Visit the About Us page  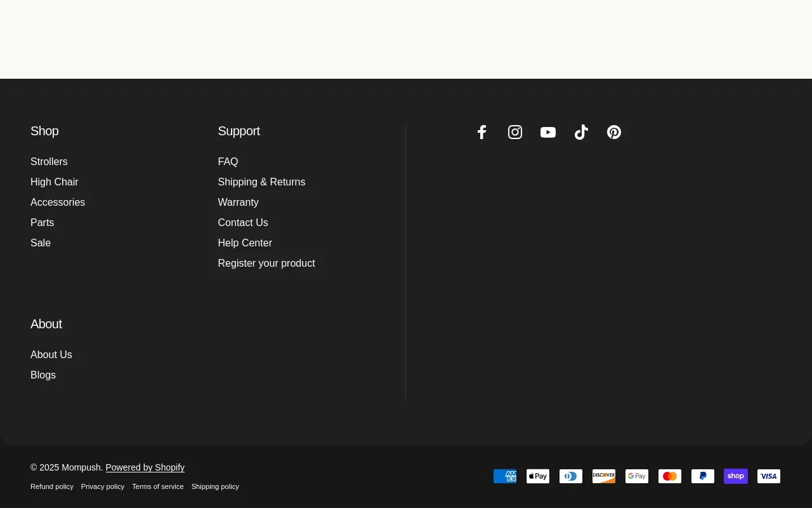pyautogui.click(x=51, y=355)
